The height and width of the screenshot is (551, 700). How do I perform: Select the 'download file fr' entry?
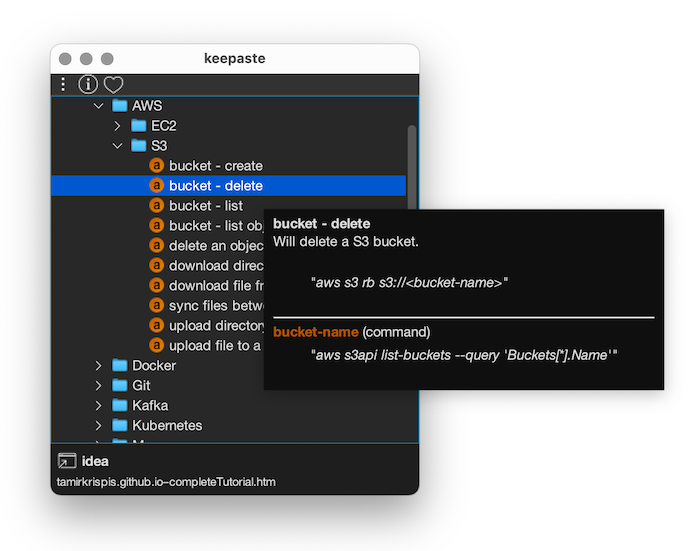coord(217,286)
